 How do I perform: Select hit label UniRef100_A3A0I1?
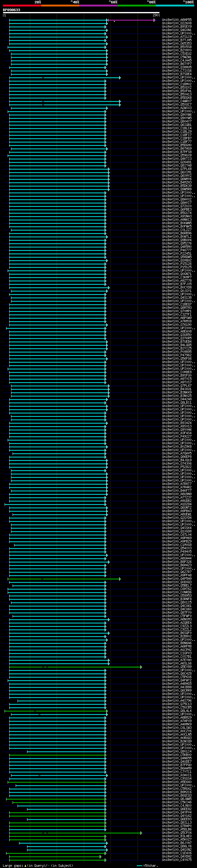[x=176, y=775]
